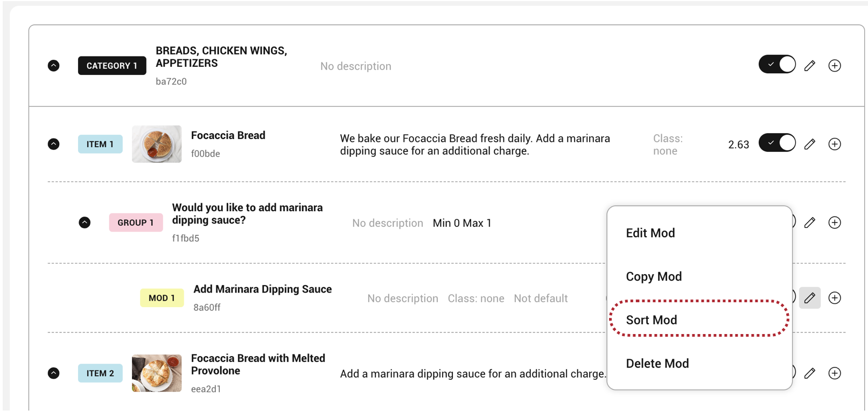Click plus icon in Focaccia Bread row
The width and height of the screenshot is (868, 417).
point(834,144)
